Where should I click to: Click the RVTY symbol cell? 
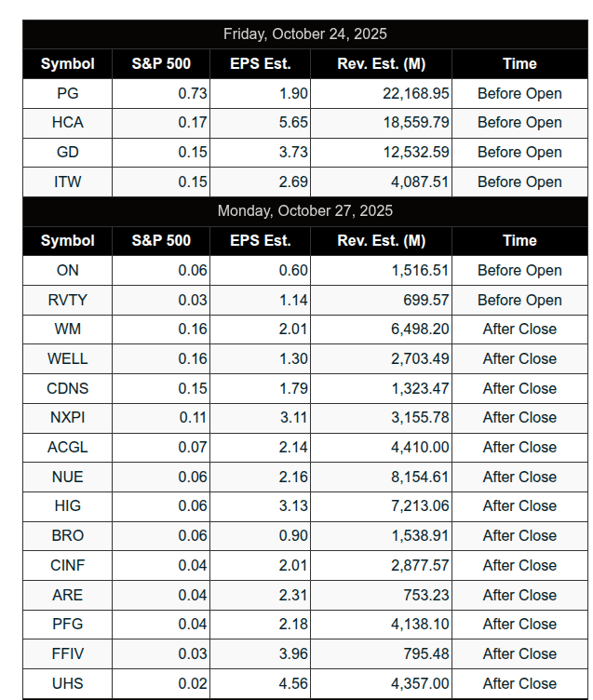[x=68, y=300]
